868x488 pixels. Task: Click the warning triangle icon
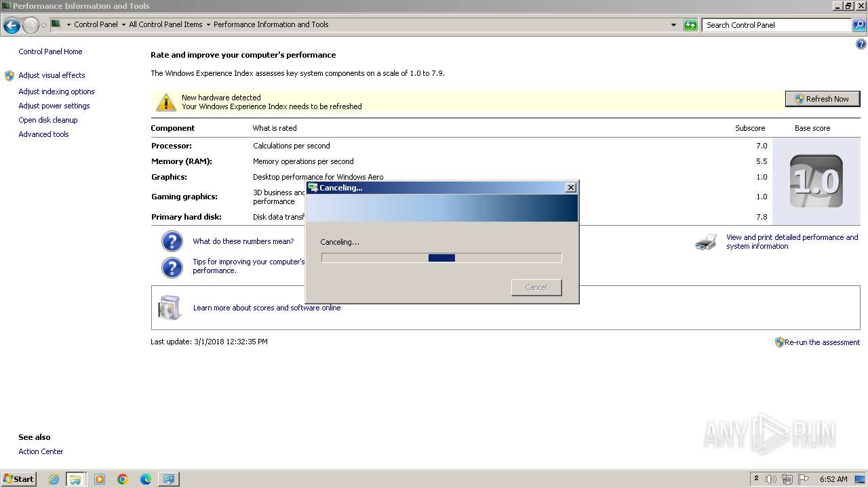pyautogui.click(x=166, y=102)
